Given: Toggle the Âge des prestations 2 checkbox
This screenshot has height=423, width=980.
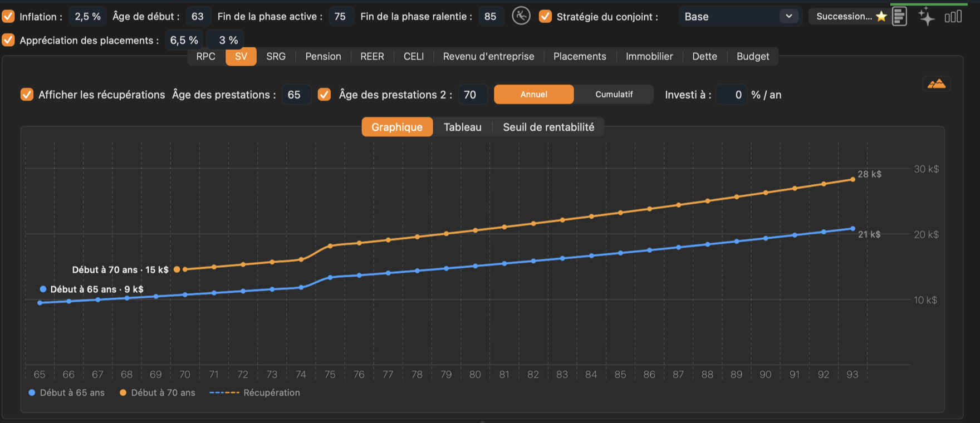Looking at the screenshot, I should tap(324, 95).
